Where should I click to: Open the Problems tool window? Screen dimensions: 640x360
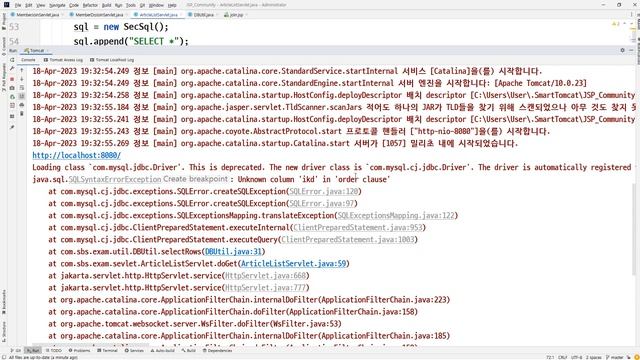point(80,351)
